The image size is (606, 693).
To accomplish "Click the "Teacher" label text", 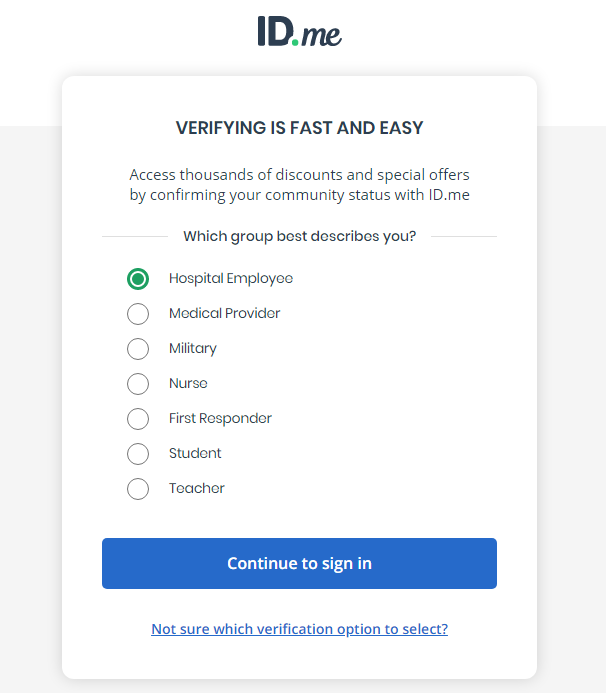I will tap(196, 489).
